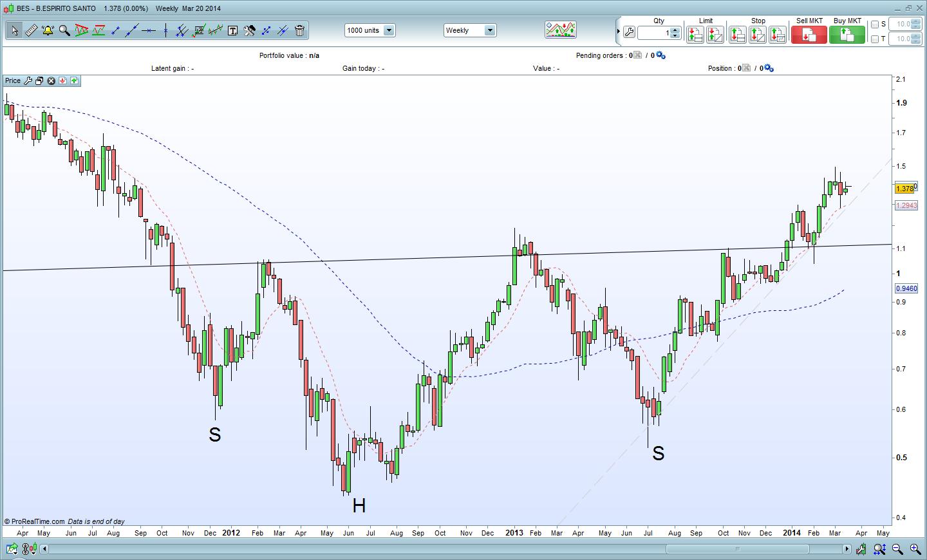Click the Buy MKT button

[847, 34]
